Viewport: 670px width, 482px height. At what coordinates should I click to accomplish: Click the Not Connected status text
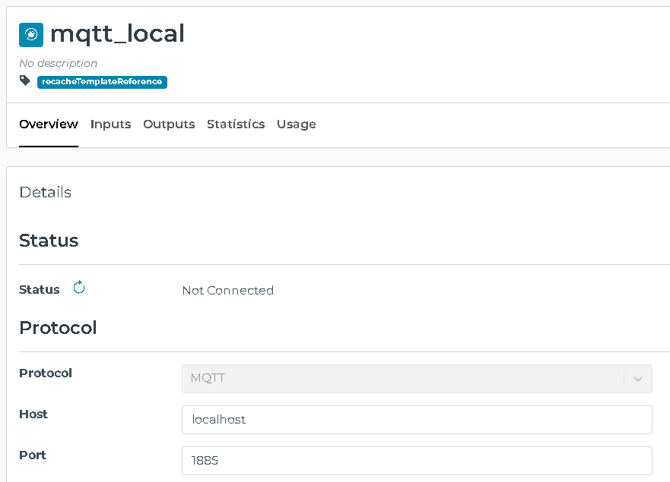coord(228,291)
